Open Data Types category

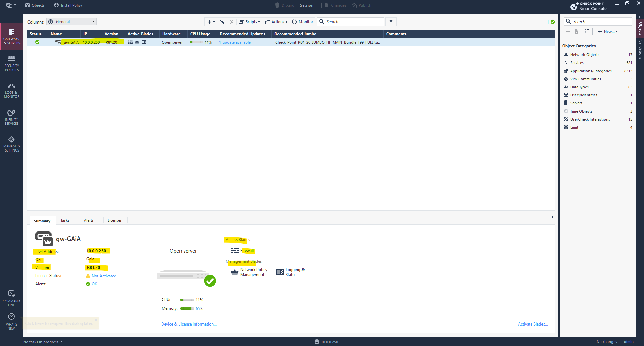click(598, 87)
